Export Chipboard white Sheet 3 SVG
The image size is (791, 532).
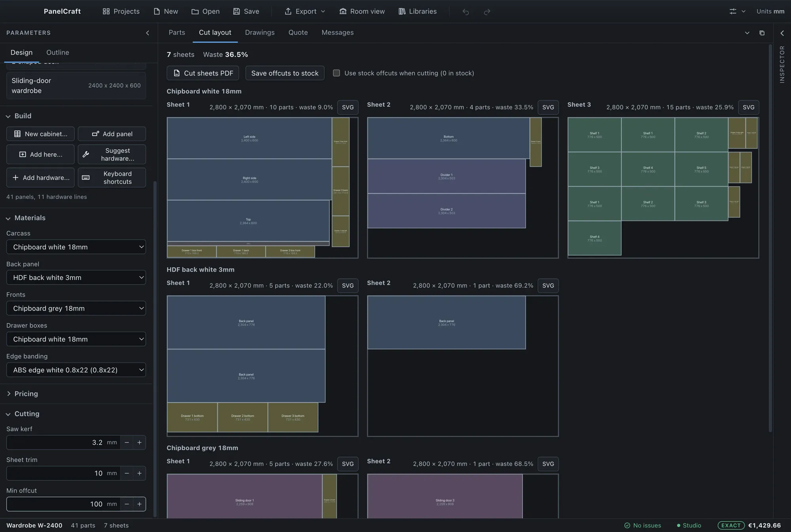pos(748,108)
